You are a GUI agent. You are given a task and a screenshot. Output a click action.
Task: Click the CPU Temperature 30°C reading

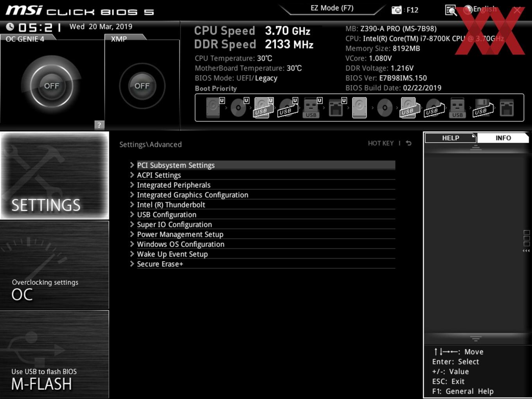[x=234, y=58]
